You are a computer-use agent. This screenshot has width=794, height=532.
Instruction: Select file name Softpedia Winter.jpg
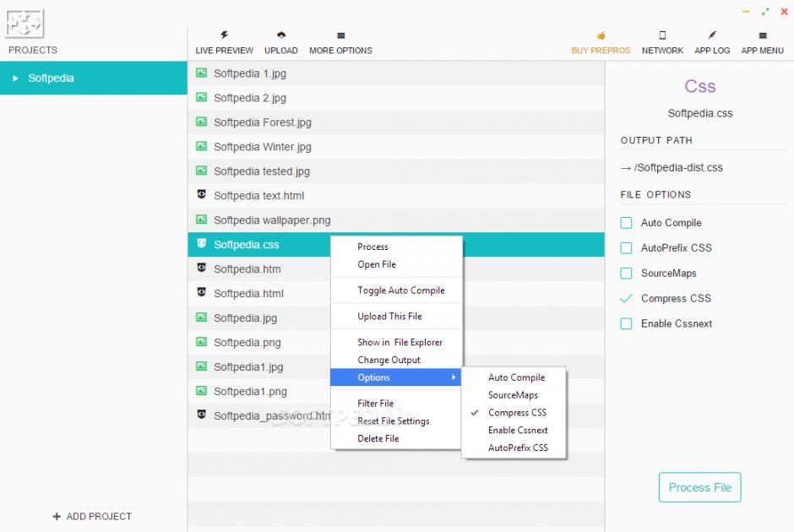click(263, 147)
